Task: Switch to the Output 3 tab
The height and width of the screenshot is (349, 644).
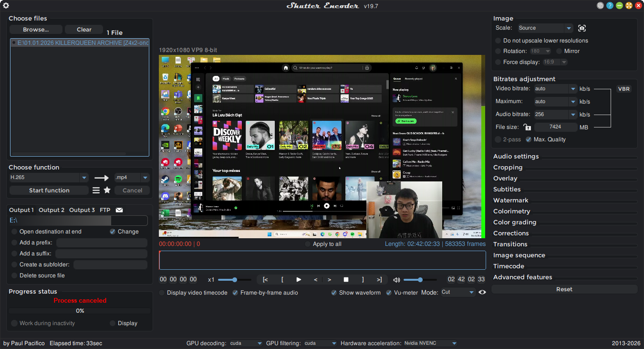Action: pyautogui.click(x=82, y=210)
